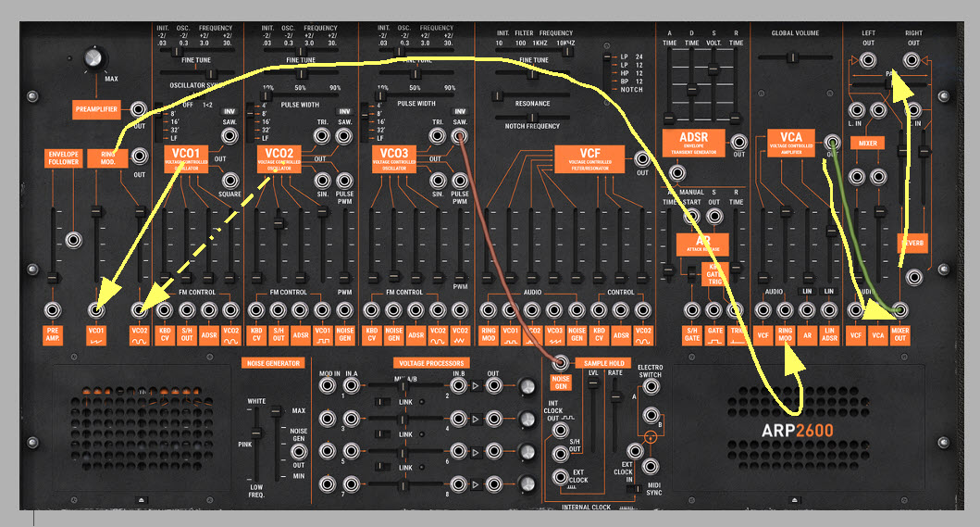Click the VCO3 TRI output jack
980x527 pixels.
(x=437, y=136)
